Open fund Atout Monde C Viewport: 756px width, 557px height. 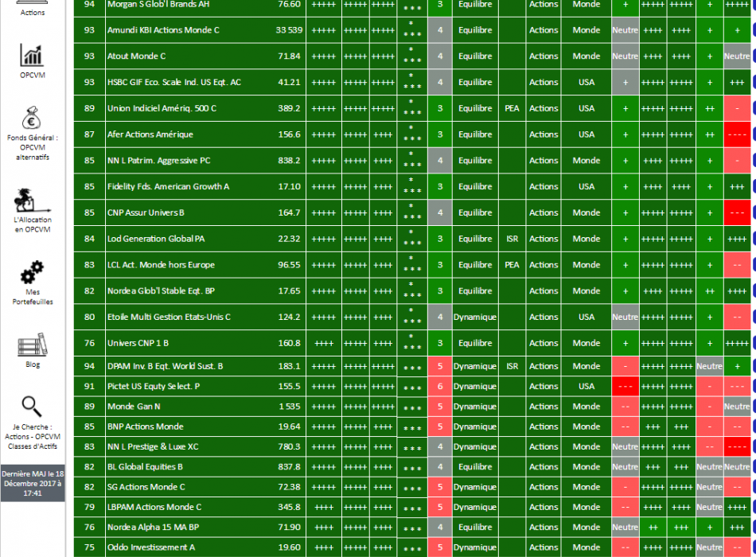(136, 56)
